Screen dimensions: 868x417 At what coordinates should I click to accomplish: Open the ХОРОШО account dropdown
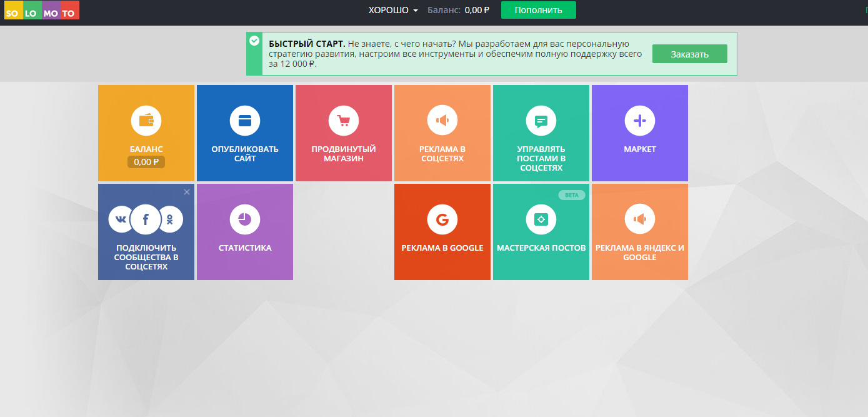(393, 10)
